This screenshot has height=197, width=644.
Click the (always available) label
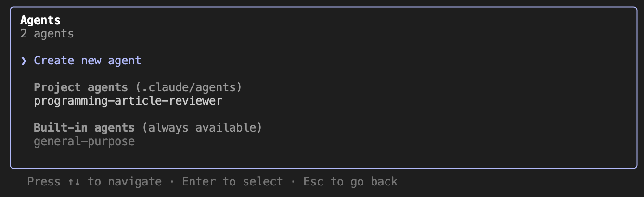[202, 128]
